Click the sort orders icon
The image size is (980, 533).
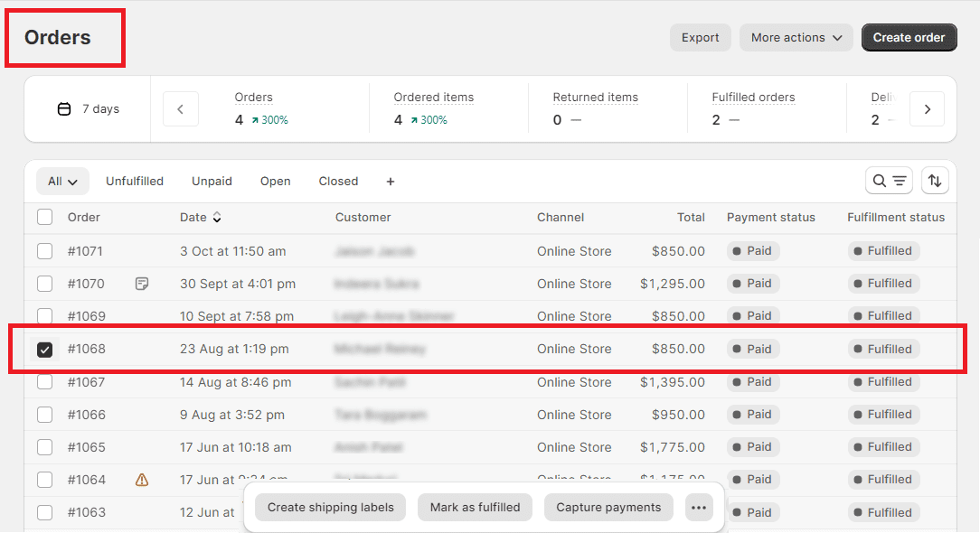click(935, 181)
